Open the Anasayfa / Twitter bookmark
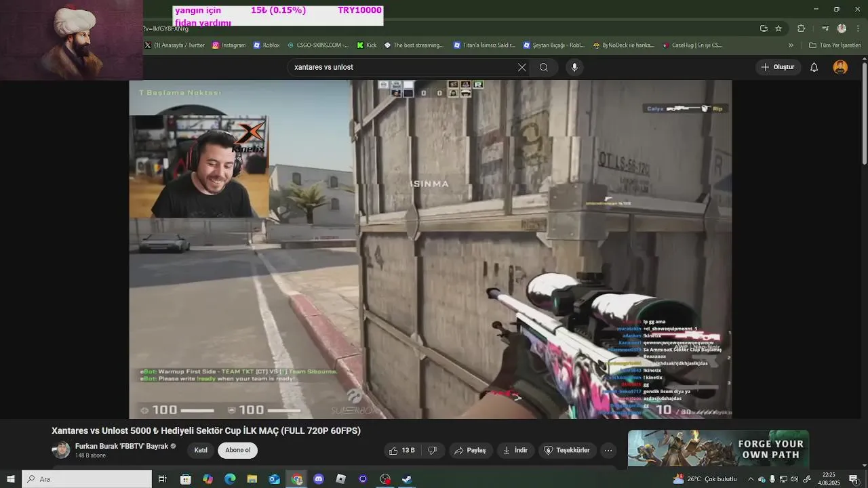 pyautogui.click(x=174, y=45)
